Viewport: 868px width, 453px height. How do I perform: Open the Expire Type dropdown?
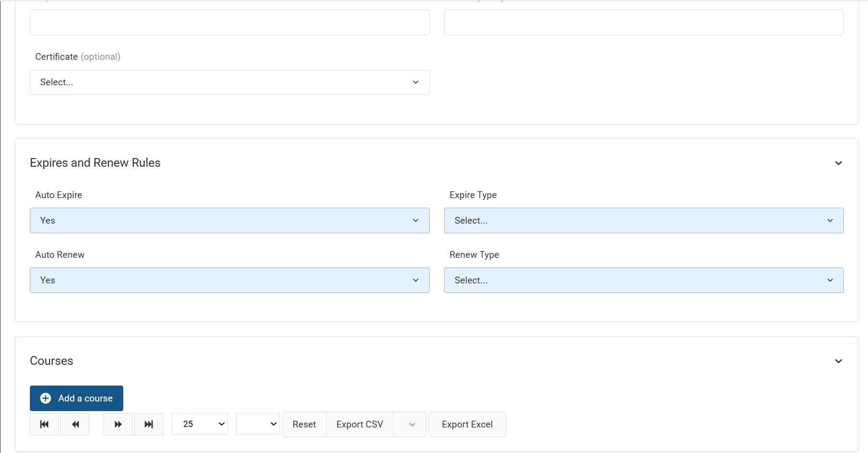click(644, 220)
